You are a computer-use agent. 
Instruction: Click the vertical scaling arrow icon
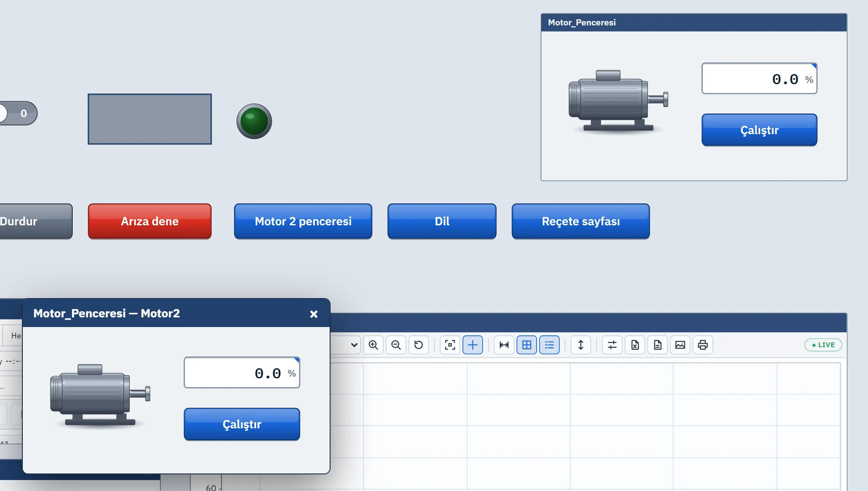[x=581, y=345]
